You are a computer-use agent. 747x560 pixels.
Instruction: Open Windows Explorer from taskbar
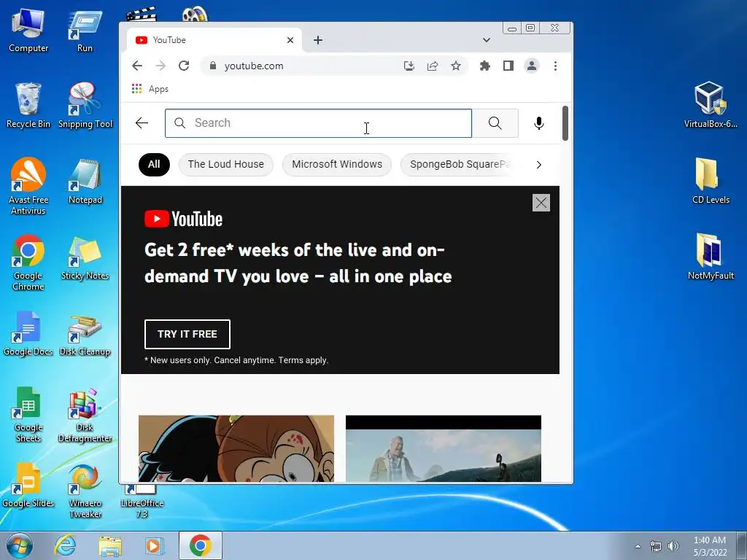[x=110, y=545]
